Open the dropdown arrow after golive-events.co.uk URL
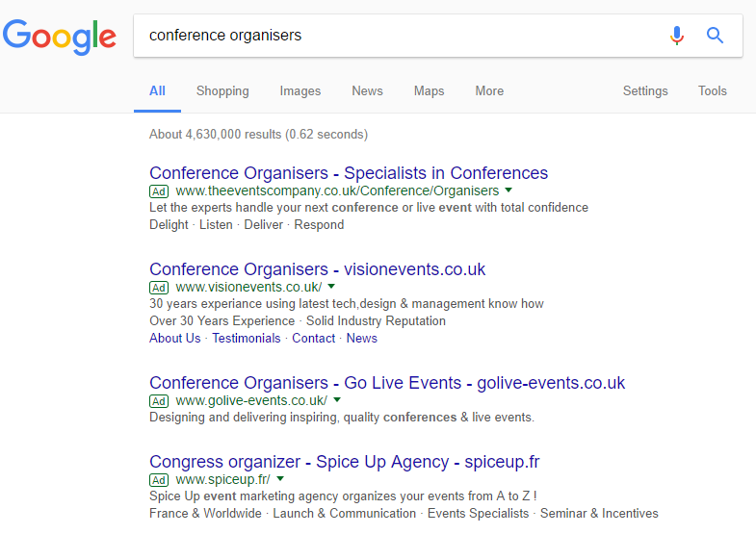 [x=337, y=400]
